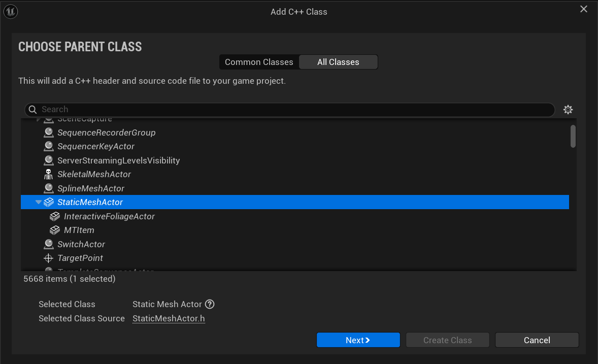Switch to Common Classes tab
The image size is (598, 364).
pyautogui.click(x=259, y=62)
